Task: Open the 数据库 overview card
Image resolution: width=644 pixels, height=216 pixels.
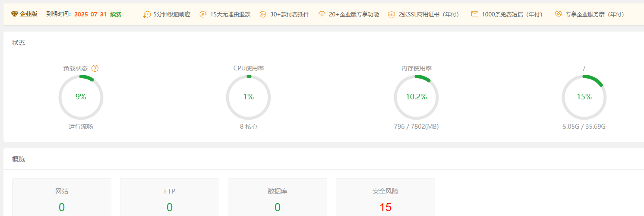Action: (278, 197)
